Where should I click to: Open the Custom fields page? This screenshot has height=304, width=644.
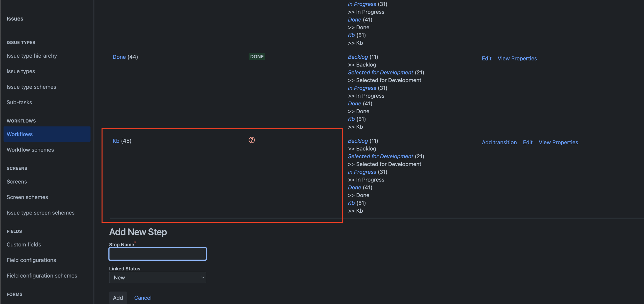pyautogui.click(x=24, y=245)
